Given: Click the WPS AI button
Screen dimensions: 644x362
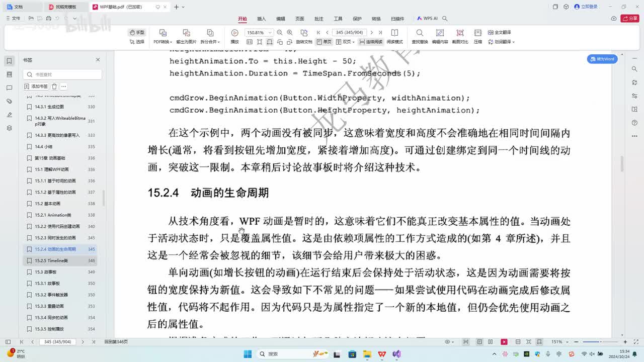Looking at the screenshot, I should (x=427, y=19).
